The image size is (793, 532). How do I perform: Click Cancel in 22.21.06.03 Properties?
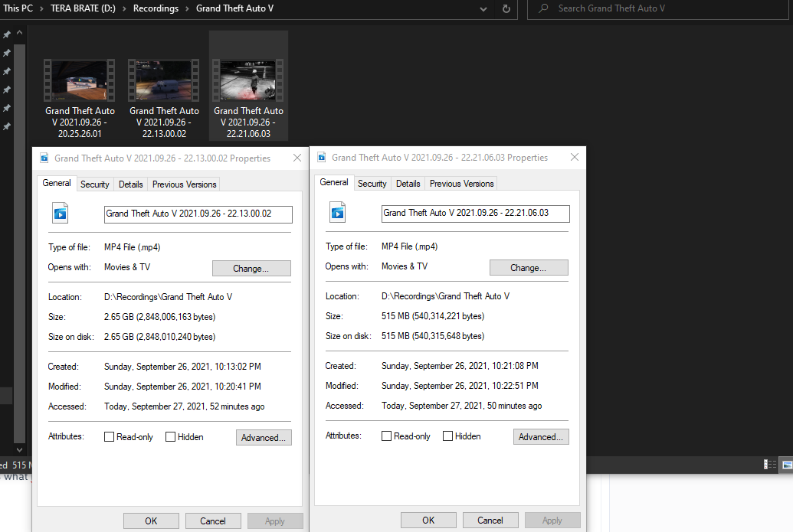tap(490, 521)
